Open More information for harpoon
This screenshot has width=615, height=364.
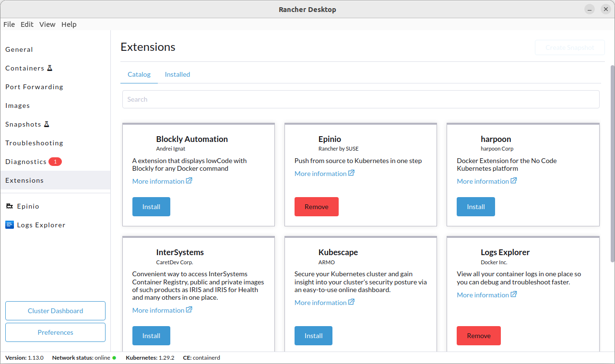click(487, 181)
